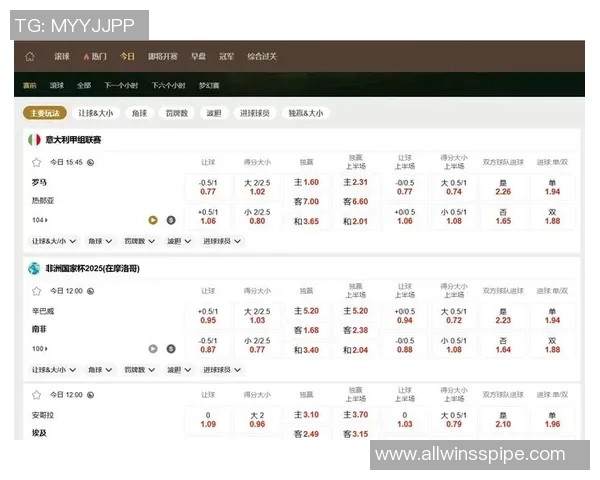Open the grey play icon for the 辛巴威 match

click(x=153, y=349)
